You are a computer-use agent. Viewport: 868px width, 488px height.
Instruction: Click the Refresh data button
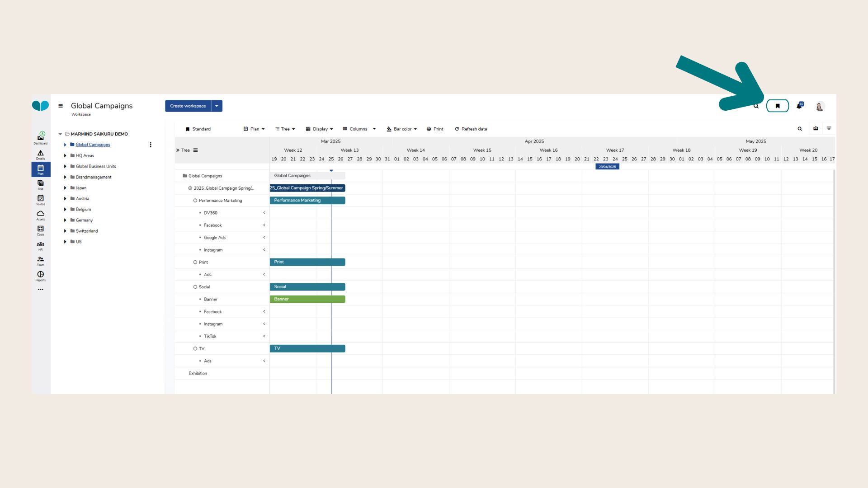pos(471,129)
